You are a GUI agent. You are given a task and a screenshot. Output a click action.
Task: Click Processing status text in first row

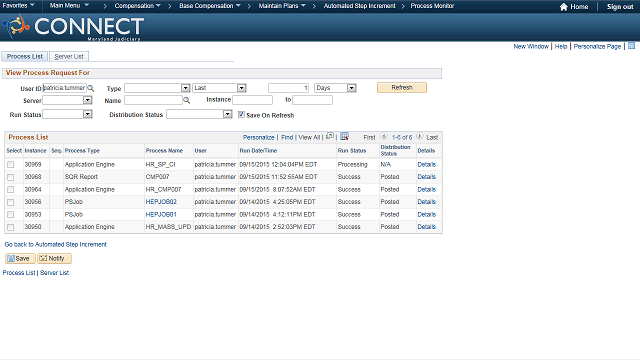point(353,164)
